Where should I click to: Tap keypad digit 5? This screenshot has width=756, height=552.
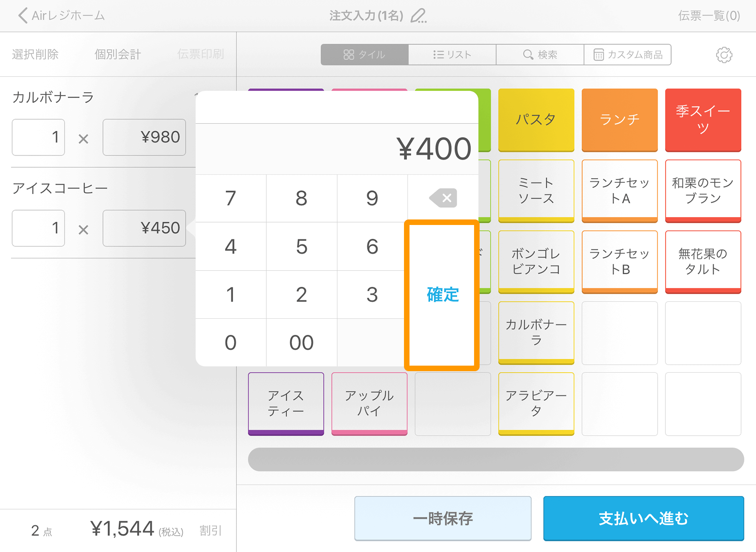[x=302, y=247]
